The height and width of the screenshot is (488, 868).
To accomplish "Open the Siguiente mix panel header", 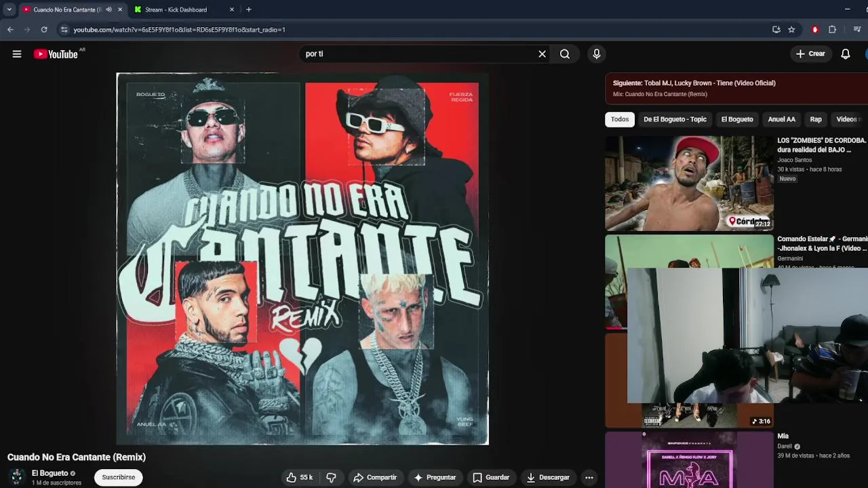I will (x=736, y=88).
